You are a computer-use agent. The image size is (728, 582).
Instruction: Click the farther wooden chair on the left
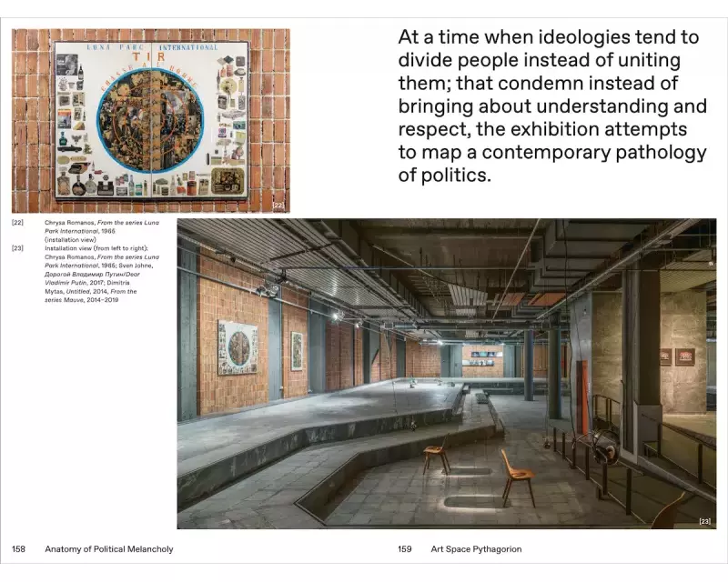pos(437,456)
